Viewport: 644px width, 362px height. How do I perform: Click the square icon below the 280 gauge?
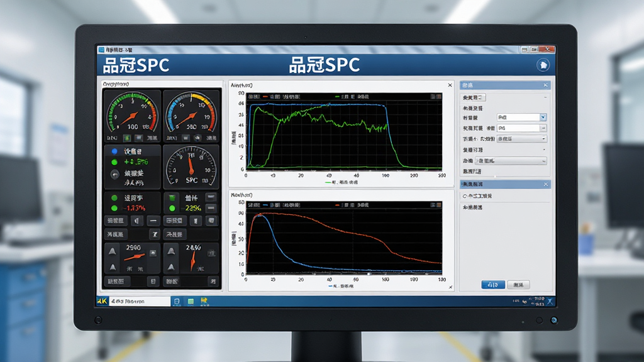pos(186,138)
